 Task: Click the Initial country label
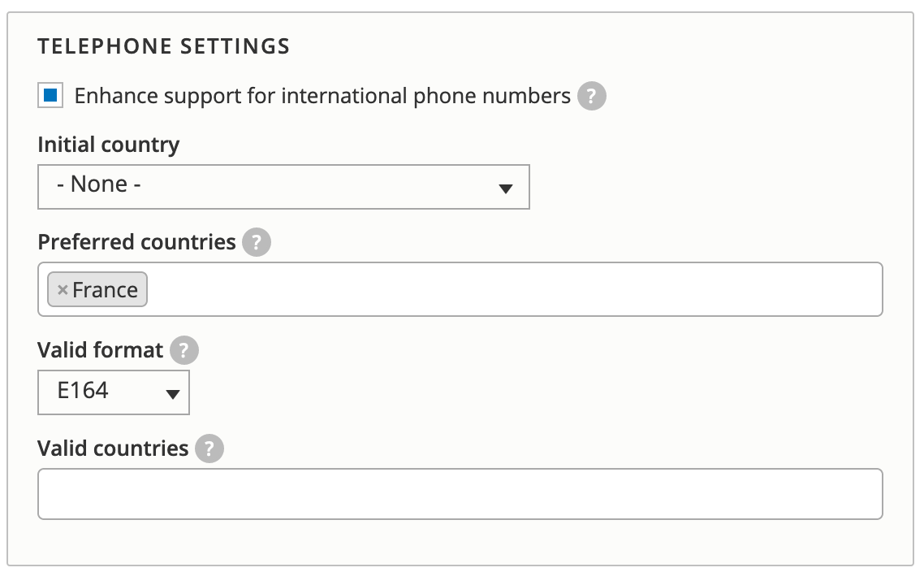107,144
